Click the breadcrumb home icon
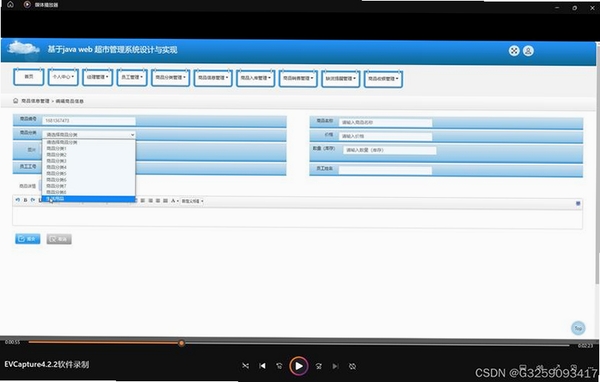Screen dimensions: 600x382 click(16, 101)
